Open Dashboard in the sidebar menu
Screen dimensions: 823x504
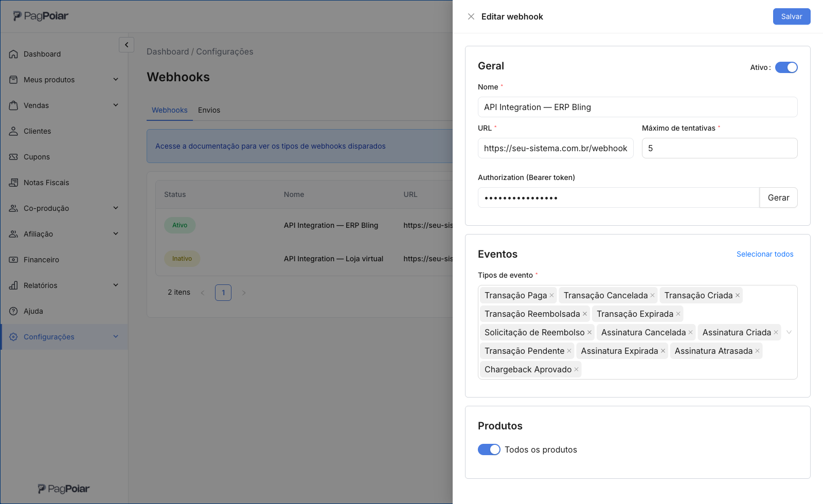pos(64,54)
